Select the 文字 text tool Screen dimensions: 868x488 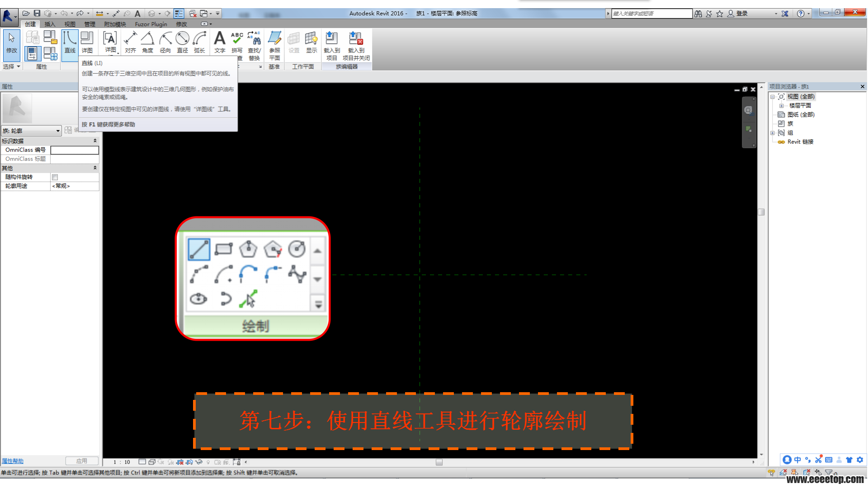[x=220, y=42]
